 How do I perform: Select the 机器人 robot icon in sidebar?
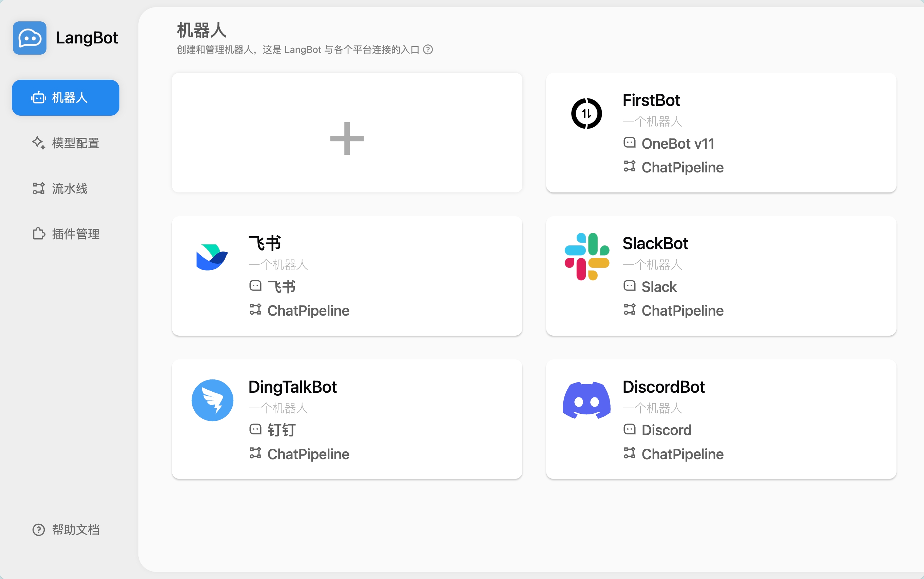coord(38,98)
